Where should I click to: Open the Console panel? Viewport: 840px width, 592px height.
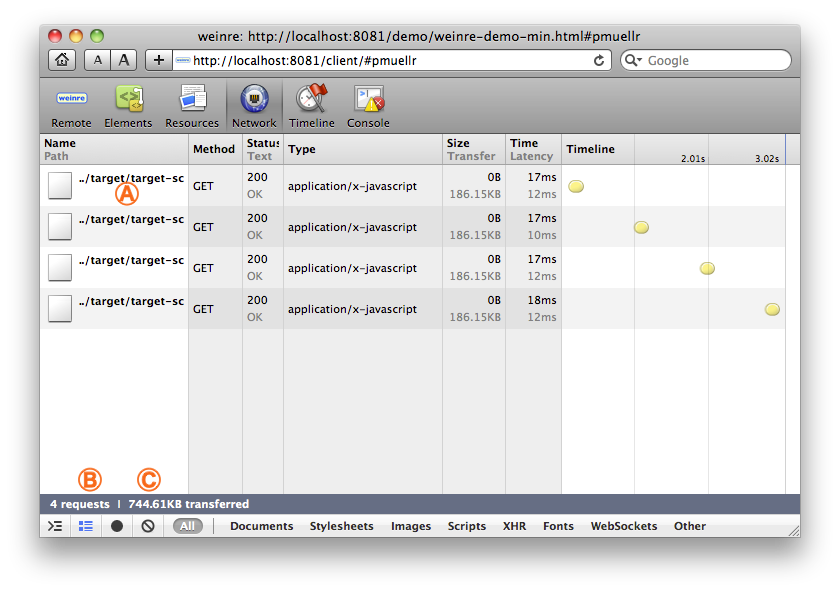(x=368, y=101)
